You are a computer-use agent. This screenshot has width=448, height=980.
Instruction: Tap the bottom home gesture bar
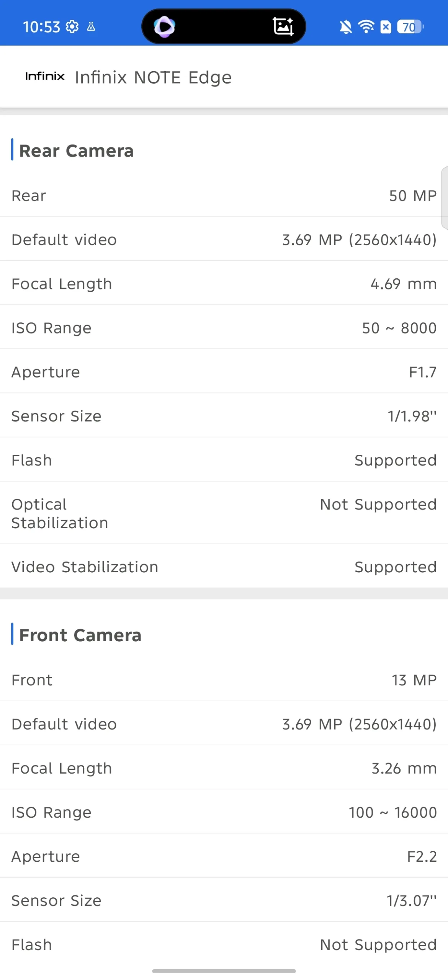pos(224,971)
